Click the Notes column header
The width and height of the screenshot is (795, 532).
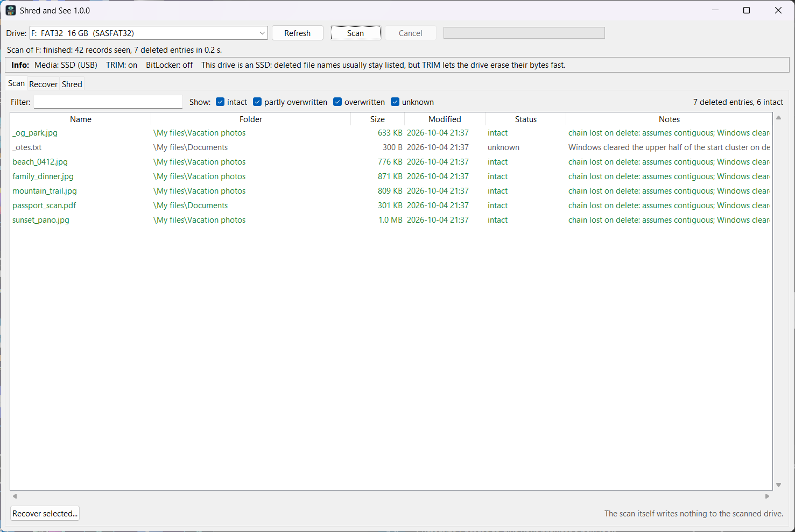click(669, 119)
